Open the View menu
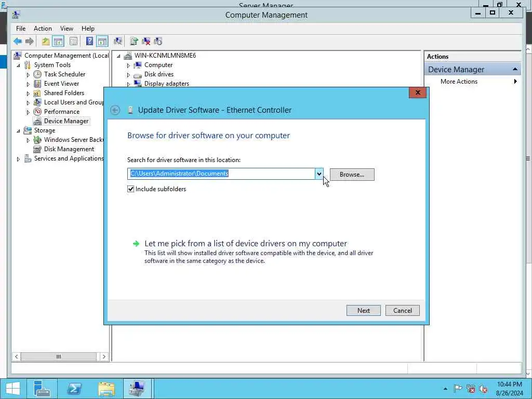Screen dimensions: 532x399 tap(66, 29)
